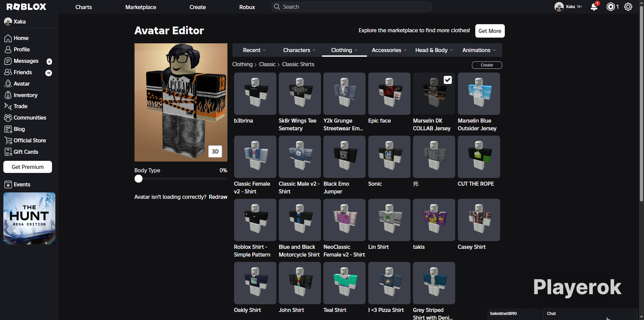The width and height of the screenshot is (644, 320).
Task: Open Official Store cart icon
Action: [8, 141]
